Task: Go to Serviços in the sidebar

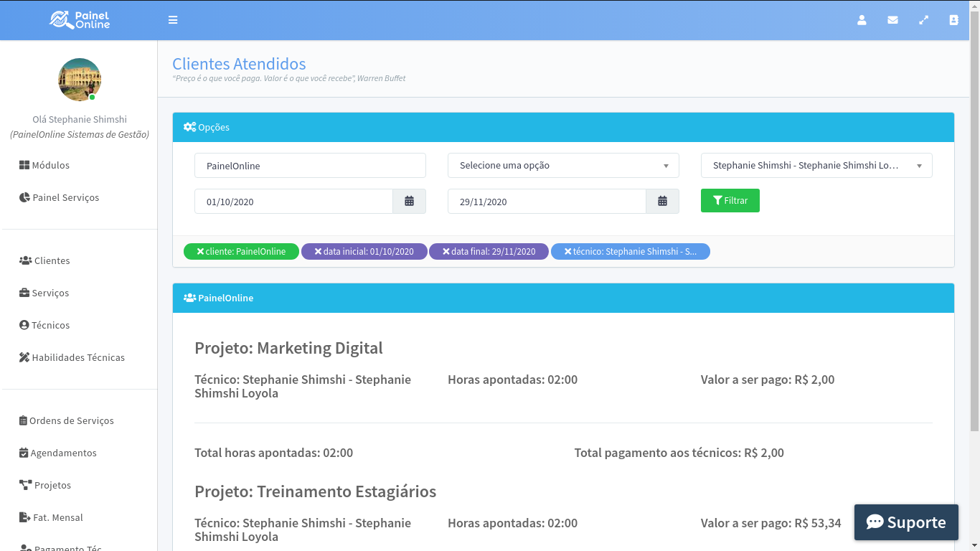Action: point(44,293)
